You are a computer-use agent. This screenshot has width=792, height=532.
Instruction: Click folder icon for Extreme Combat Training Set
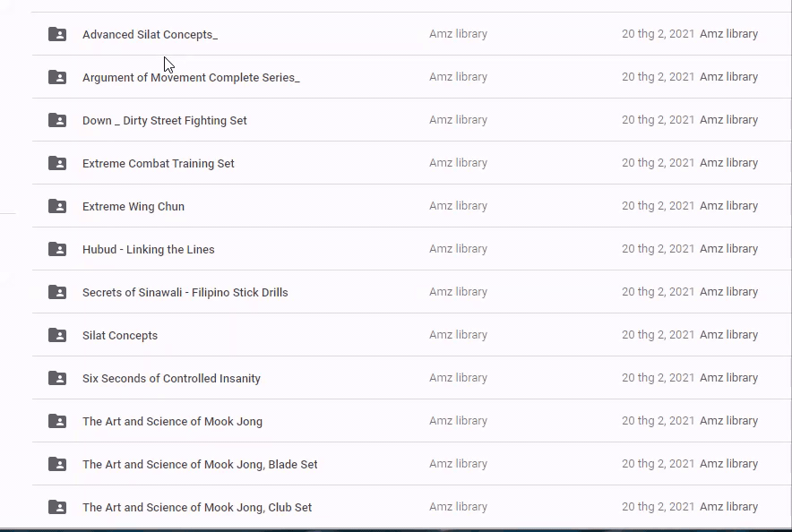(57, 163)
